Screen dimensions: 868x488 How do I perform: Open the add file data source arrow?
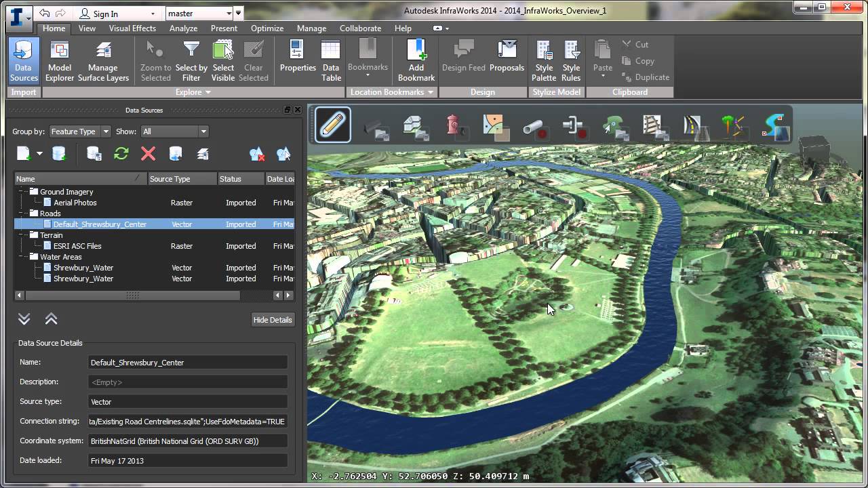[39, 154]
